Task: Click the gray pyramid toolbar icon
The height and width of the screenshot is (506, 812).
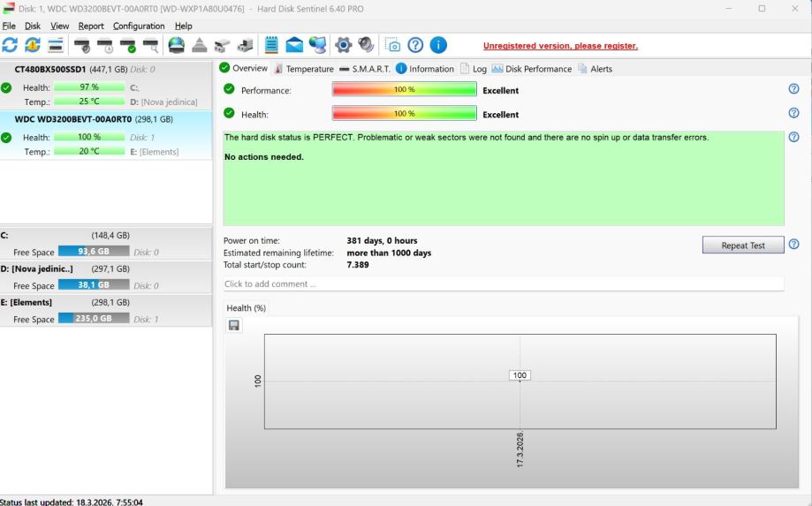Action: pos(200,46)
